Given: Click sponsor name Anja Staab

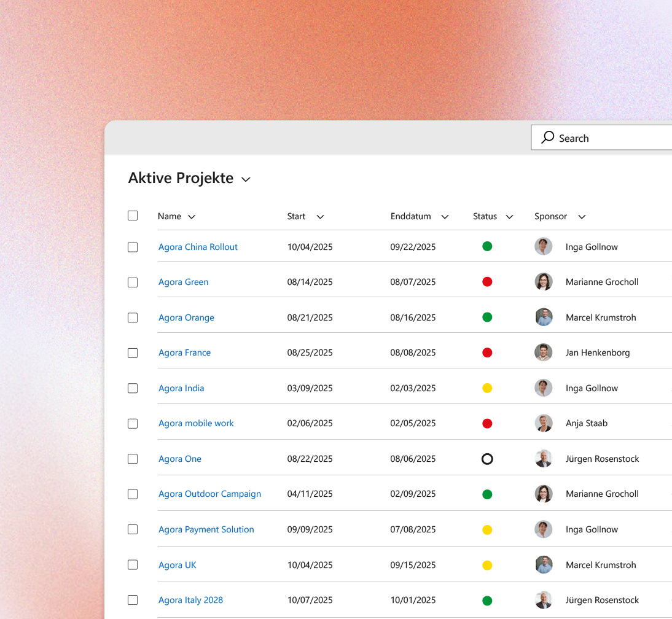Looking at the screenshot, I should [x=586, y=423].
